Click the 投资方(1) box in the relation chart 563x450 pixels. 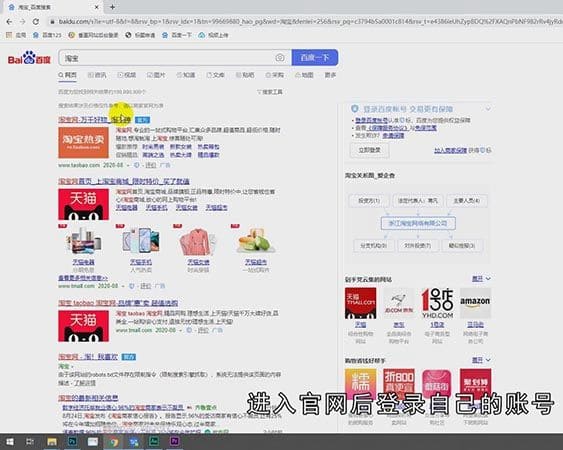click(x=369, y=200)
